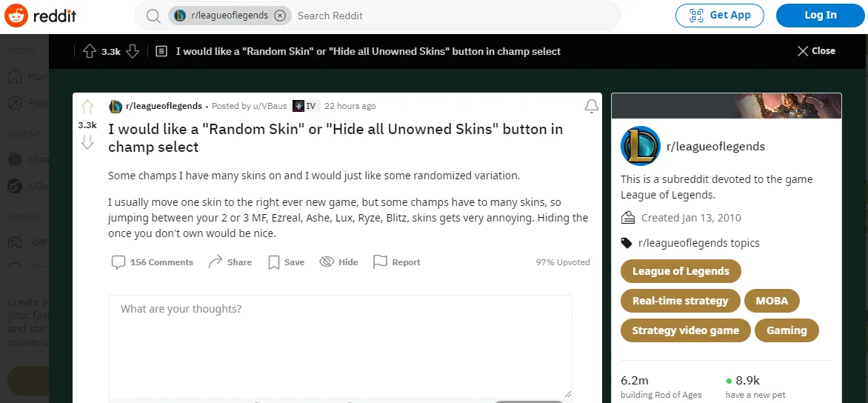This screenshot has width=868, height=403.
Task: Click the 6.2m members count
Action: click(x=635, y=381)
